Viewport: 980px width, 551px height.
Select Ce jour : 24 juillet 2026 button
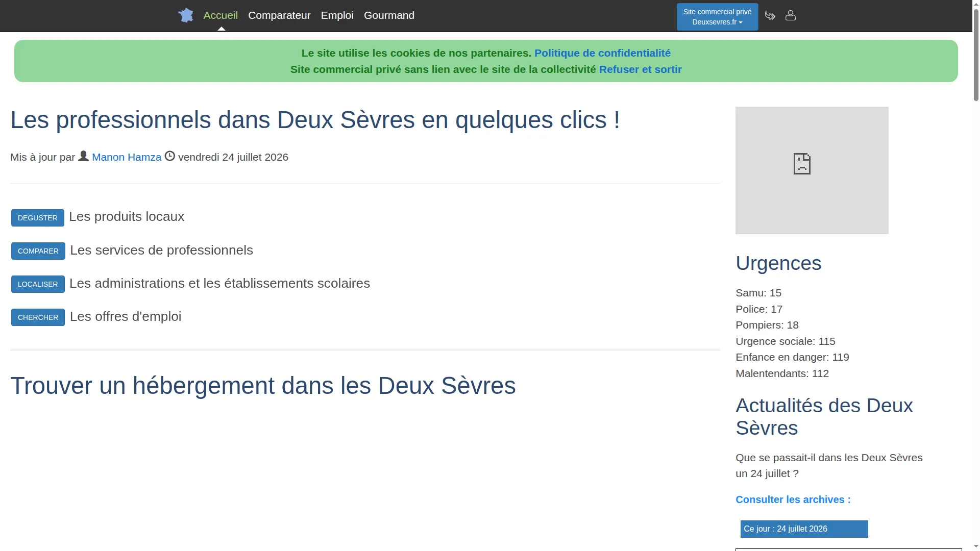[804, 529]
